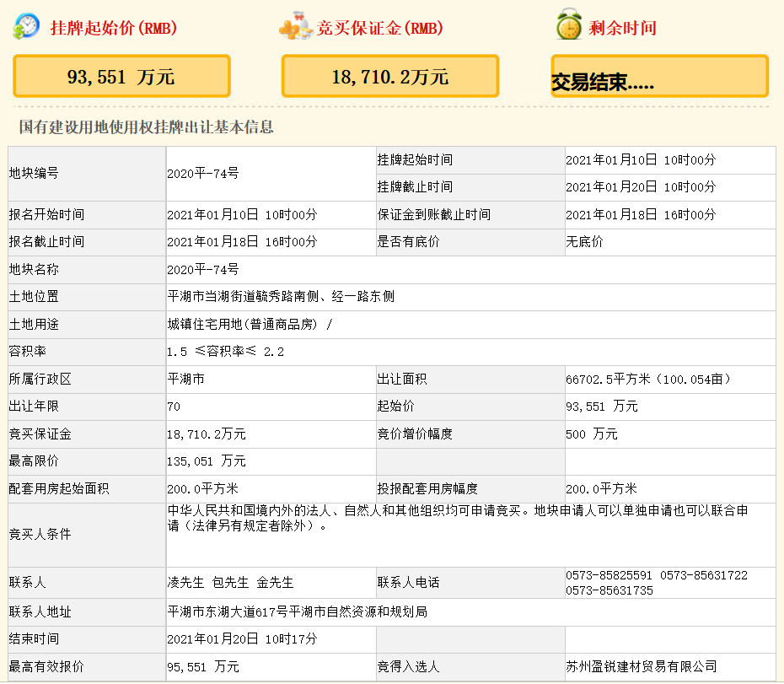Image resolution: width=784 pixels, height=684 pixels.
Task: Select the 地块编号 value 2020平-74号
Action: [x=203, y=173]
